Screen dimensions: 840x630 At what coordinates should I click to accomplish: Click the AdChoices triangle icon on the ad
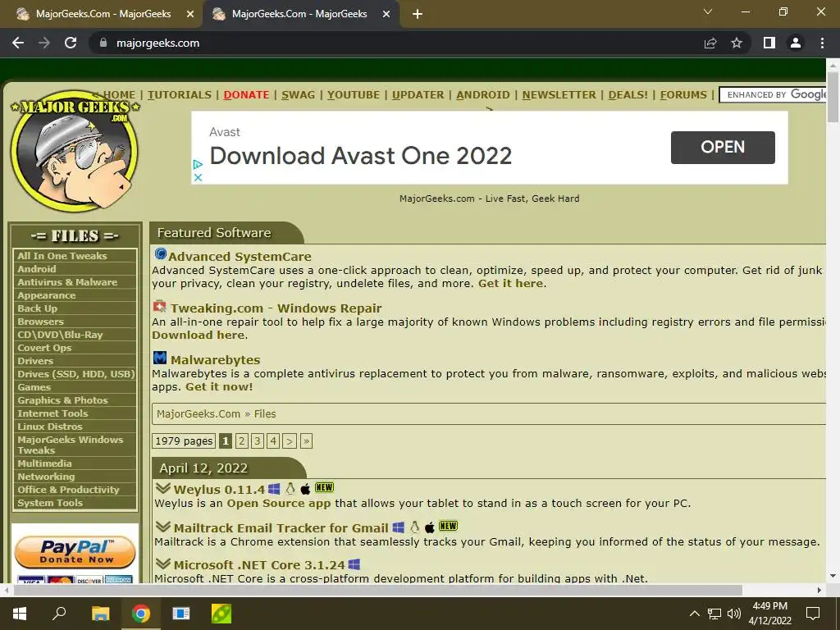pyautogui.click(x=198, y=164)
